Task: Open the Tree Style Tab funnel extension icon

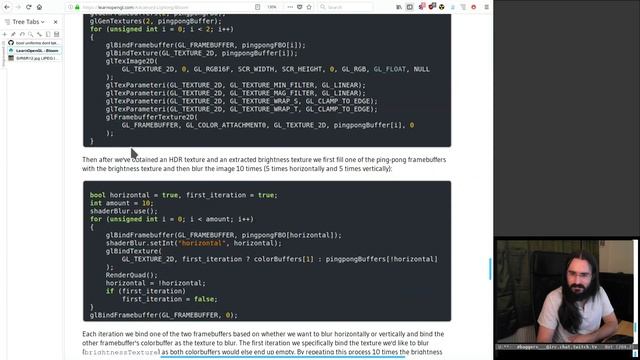Action: [x=463, y=7]
